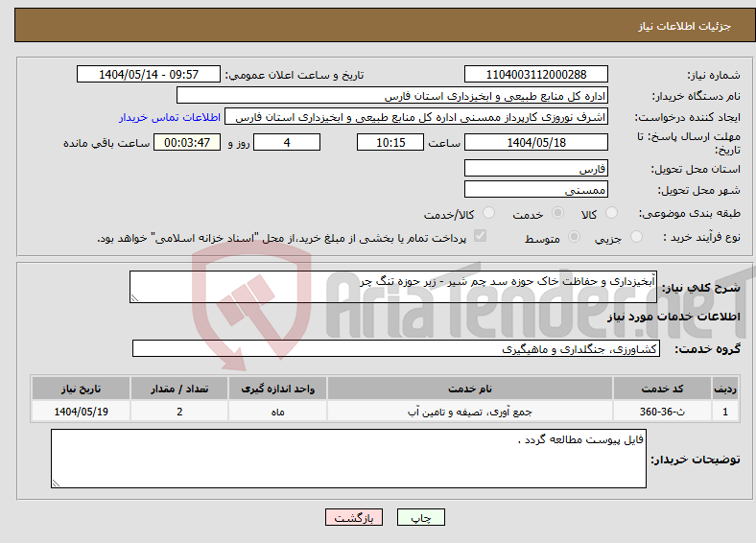756x543 pixels.
Task: Click the تاریخ نیاز column header
Action: click(81, 389)
